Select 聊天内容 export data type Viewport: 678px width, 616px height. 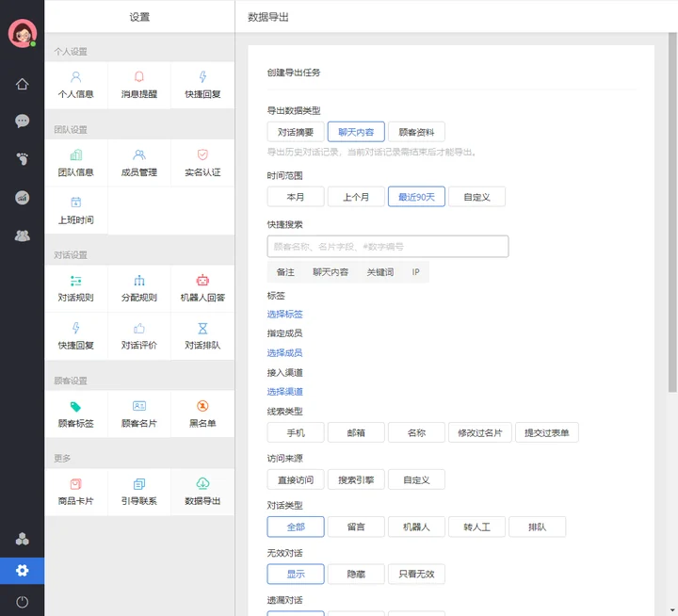pos(356,132)
